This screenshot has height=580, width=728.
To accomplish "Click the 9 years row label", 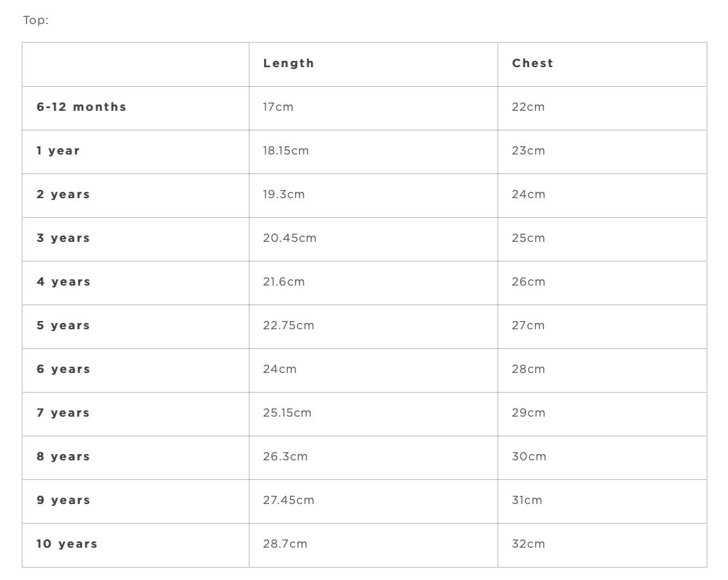I will click(63, 500).
